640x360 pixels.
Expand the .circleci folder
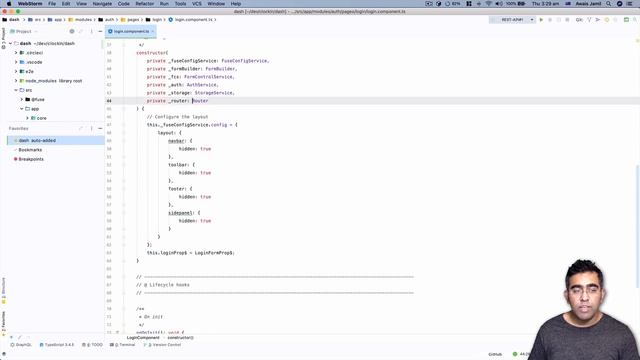coord(16,53)
